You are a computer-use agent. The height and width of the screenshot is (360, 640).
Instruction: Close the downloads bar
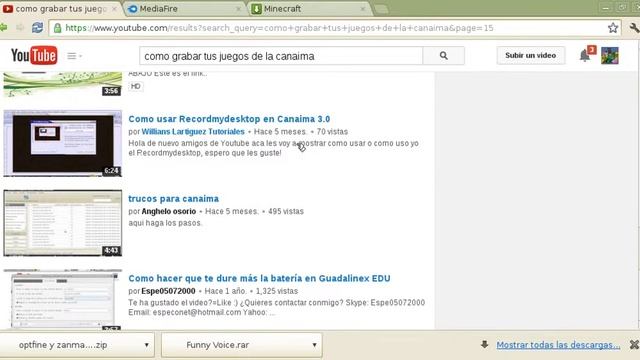634,345
